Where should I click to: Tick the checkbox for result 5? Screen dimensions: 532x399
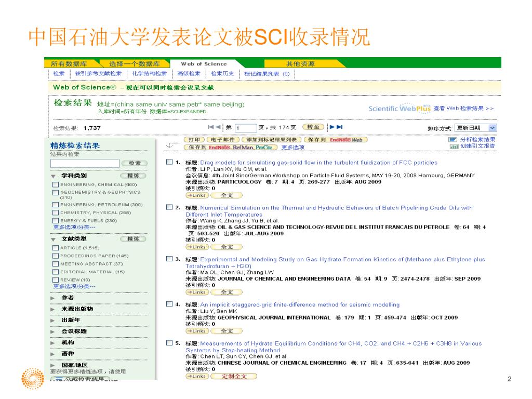(x=169, y=343)
